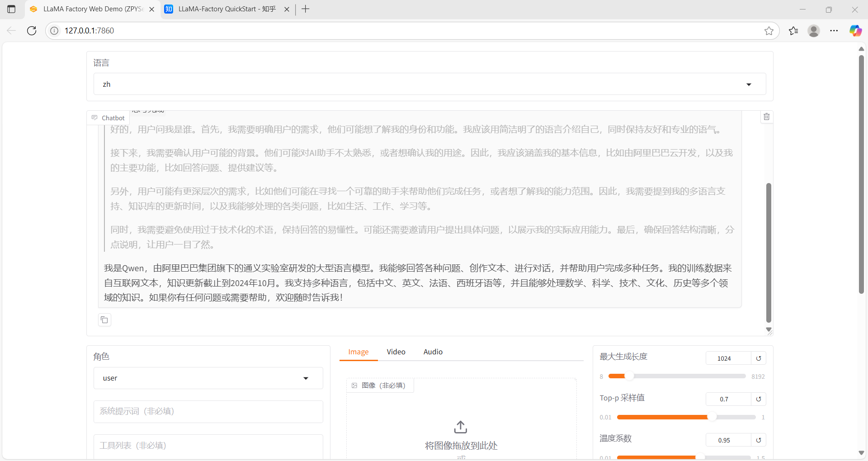
Task: Switch to the Audio tab
Action: [x=433, y=352]
